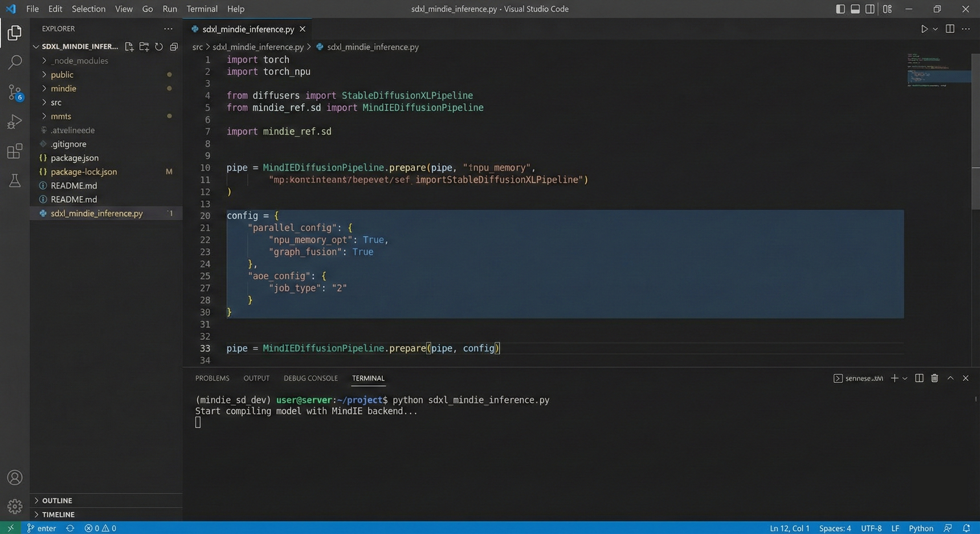Change end of line sequence LF
The image size is (980, 534).
click(895, 528)
